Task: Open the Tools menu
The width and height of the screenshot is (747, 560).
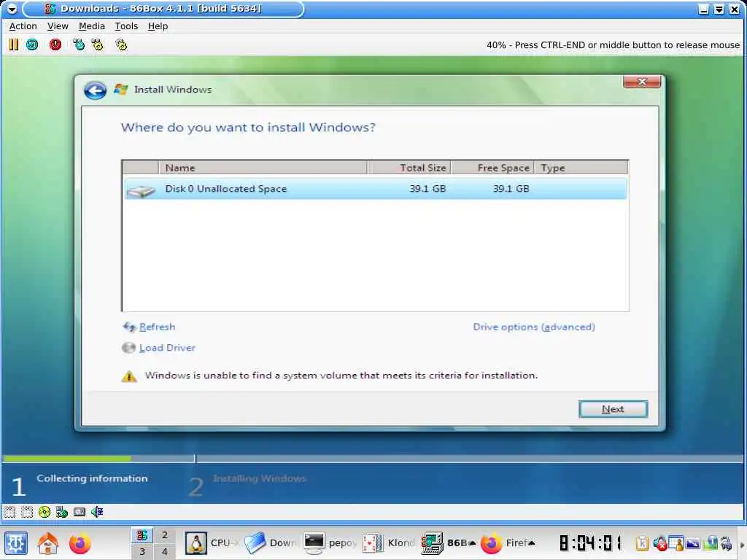Action: point(126,26)
